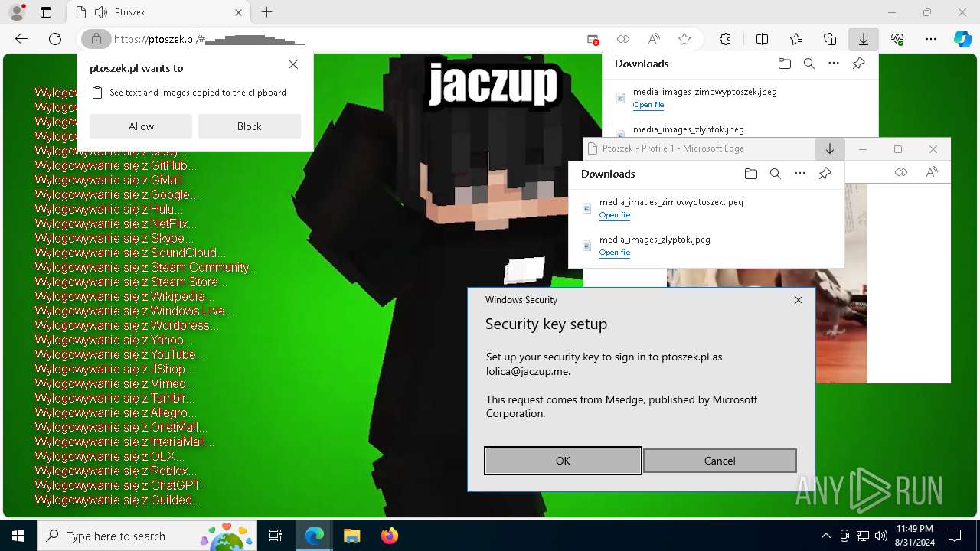The image size is (980, 551).
Task: Launch the Copilot sidebar
Action: 962,39
